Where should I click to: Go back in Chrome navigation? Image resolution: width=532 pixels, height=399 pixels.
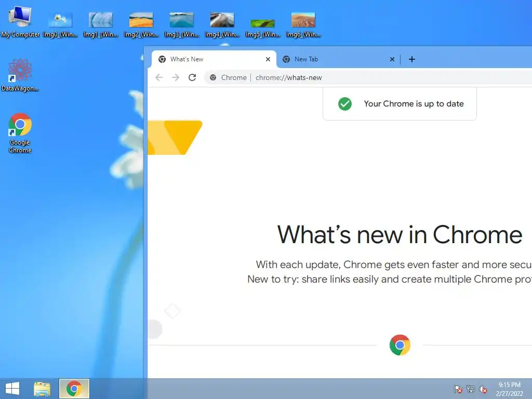click(159, 78)
